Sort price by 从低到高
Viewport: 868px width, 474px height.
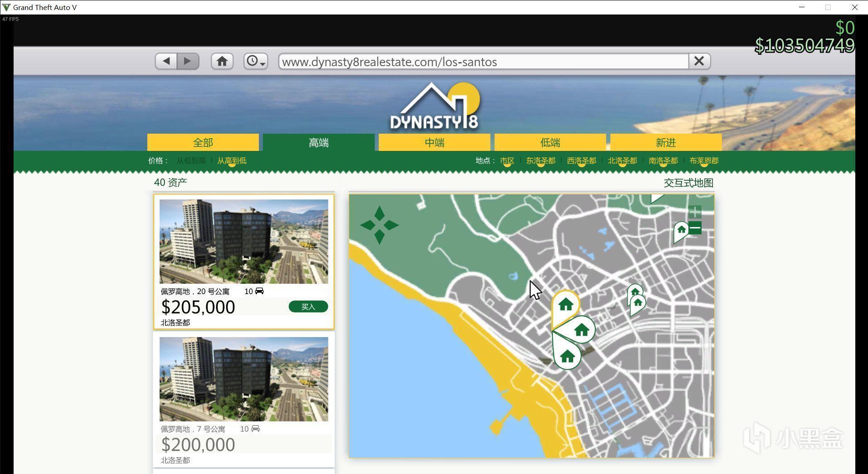(x=191, y=161)
